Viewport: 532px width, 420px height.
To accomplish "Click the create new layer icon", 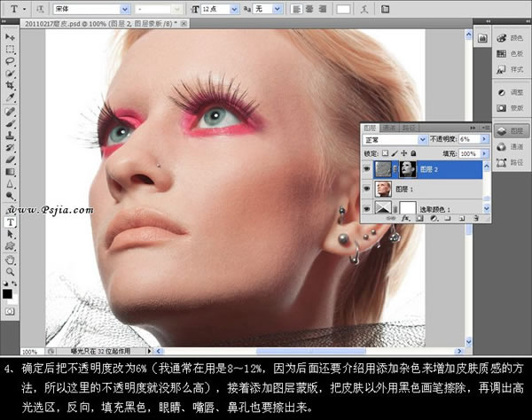I will [x=462, y=219].
